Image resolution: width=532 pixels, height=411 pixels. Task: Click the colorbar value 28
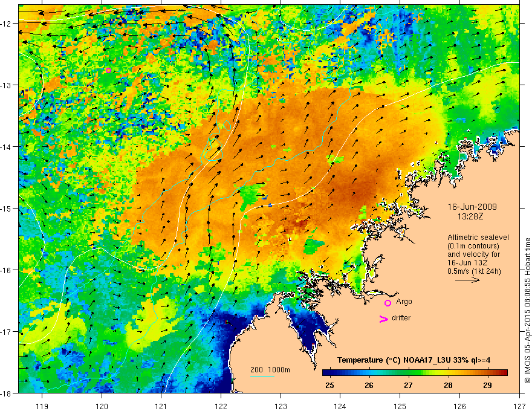point(448,385)
